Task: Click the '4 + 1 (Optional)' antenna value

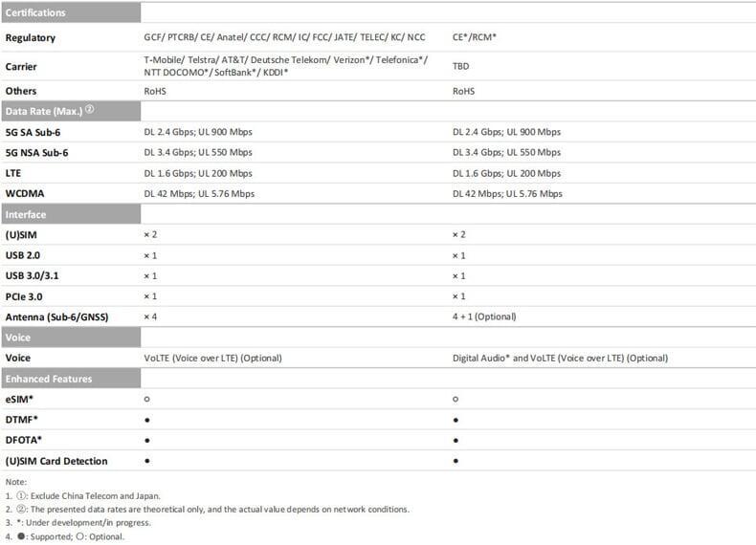Action: [x=484, y=316]
